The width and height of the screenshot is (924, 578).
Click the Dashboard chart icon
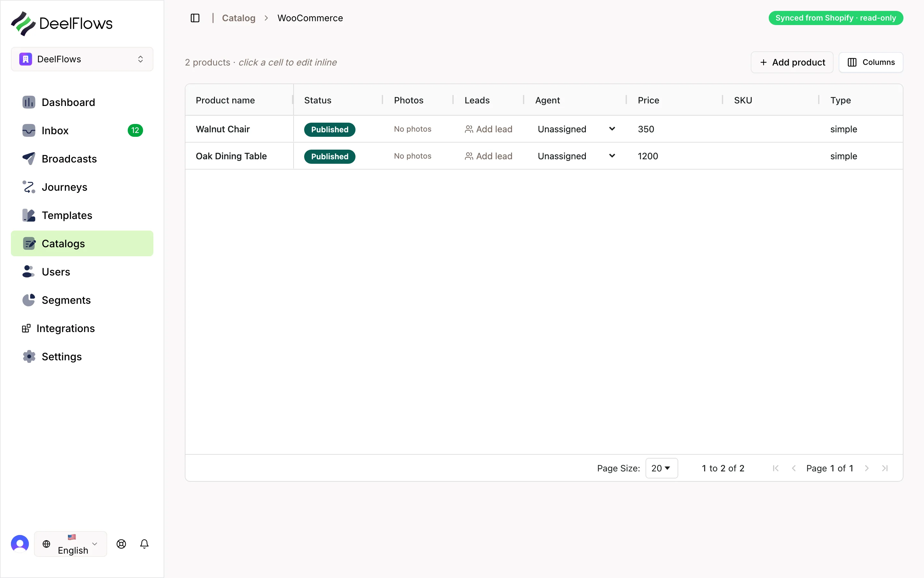tap(29, 102)
